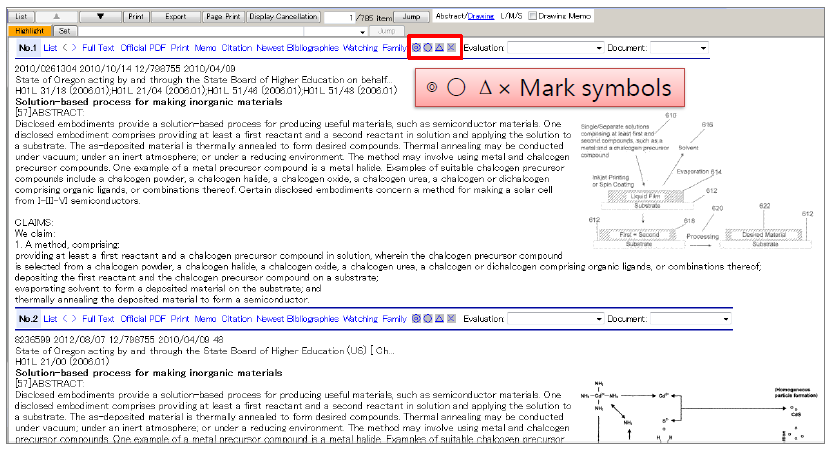Screen dimensions: 838x453
Task: Mark document No.1 with the double circle symbol
Action: (x=416, y=48)
